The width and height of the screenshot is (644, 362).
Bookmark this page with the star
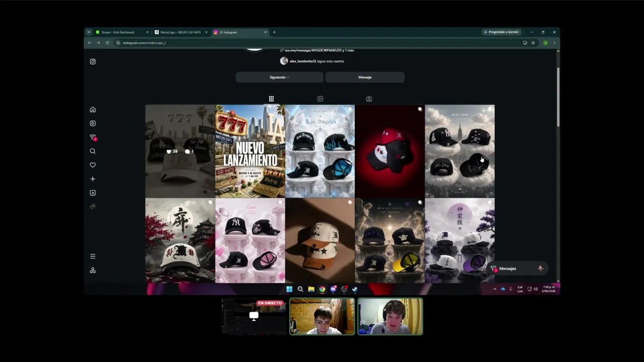(x=533, y=43)
